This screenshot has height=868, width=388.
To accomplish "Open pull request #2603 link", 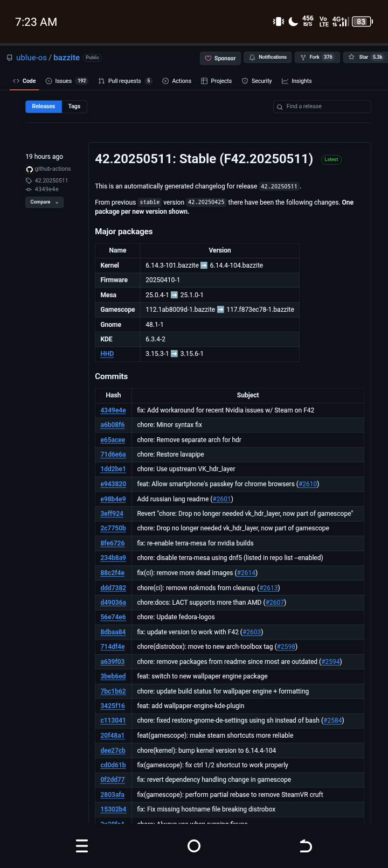I will point(252,632).
